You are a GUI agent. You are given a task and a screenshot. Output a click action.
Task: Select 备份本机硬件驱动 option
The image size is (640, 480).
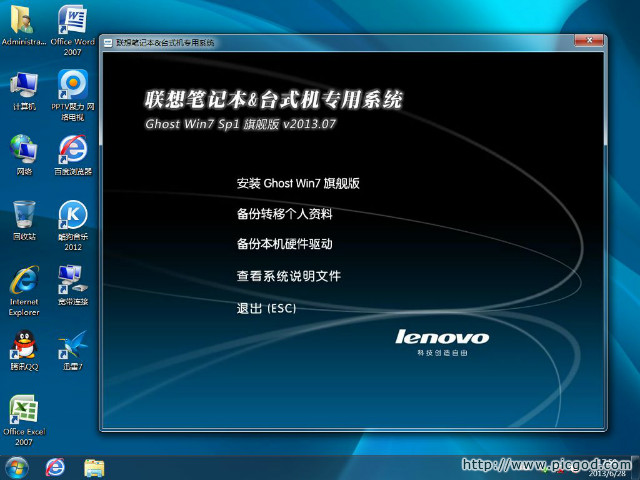pos(284,244)
